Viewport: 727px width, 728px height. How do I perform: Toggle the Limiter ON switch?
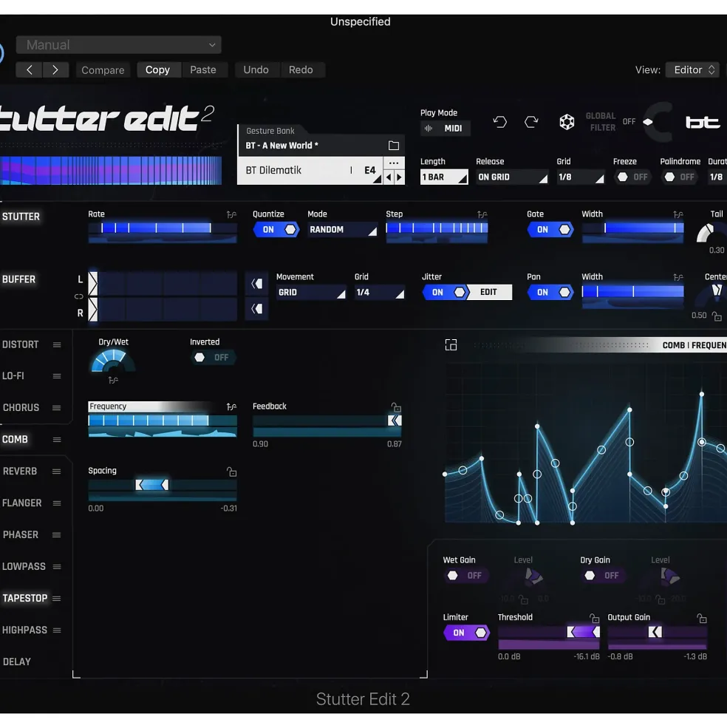[466, 633]
